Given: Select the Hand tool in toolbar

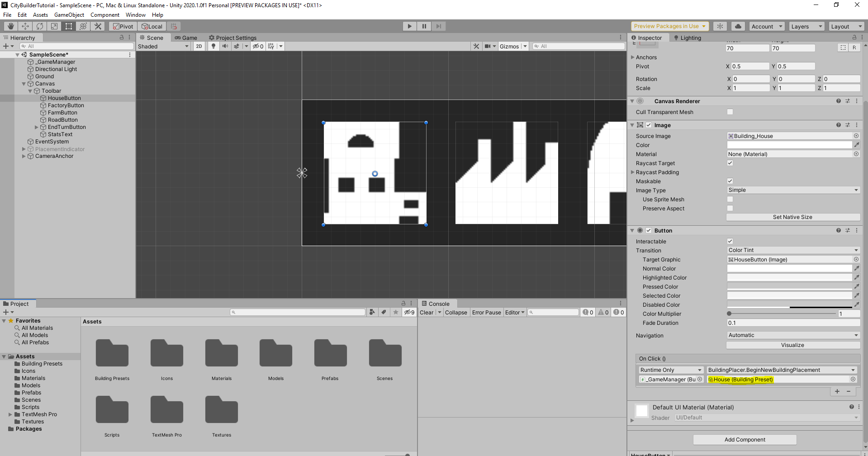Looking at the screenshot, I should (11, 26).
